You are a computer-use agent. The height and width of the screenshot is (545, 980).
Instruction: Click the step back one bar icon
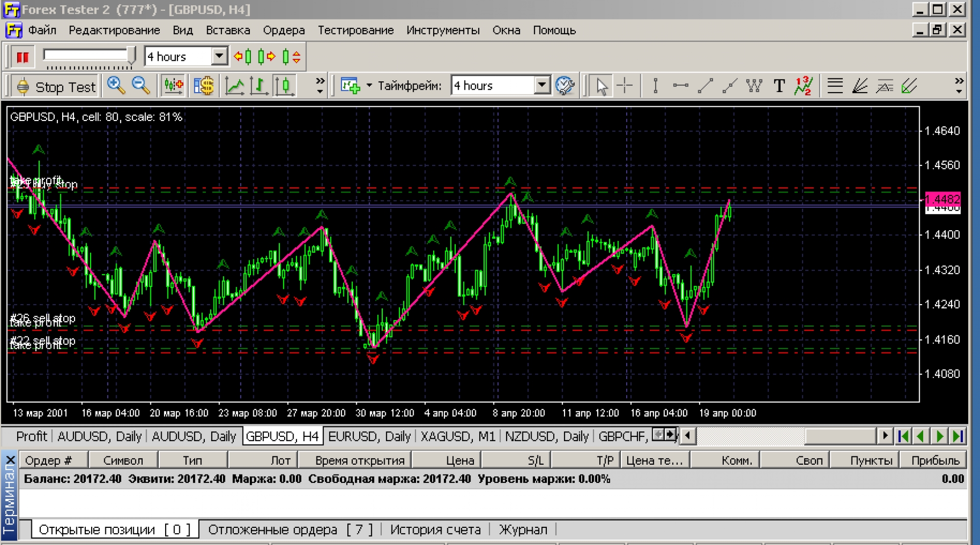244,57
